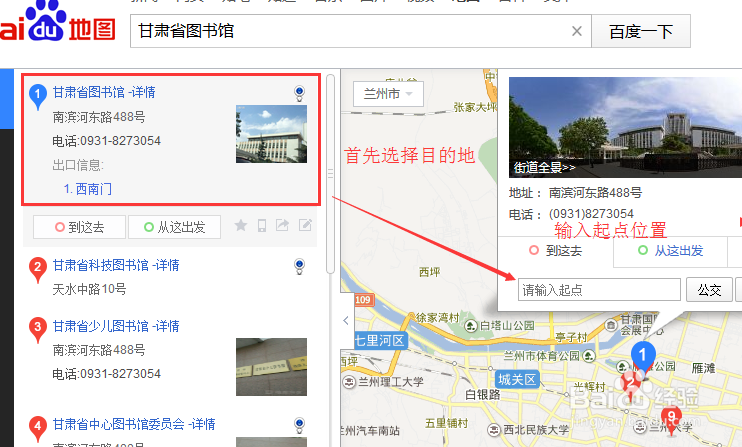Screen dimensions: 742x447
Task: Click red pin 2 on the map
Action: point(631,383)
